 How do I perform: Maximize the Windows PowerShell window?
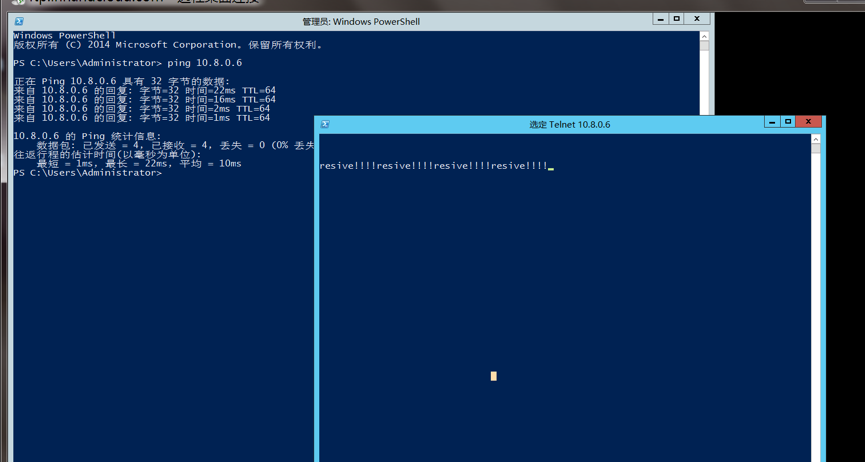677,19
